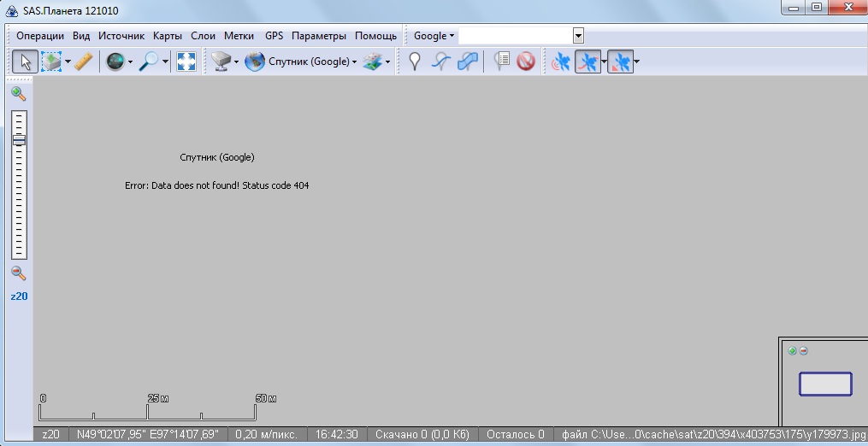
Task: Open the Карты menu
Action: coord(167,36)
